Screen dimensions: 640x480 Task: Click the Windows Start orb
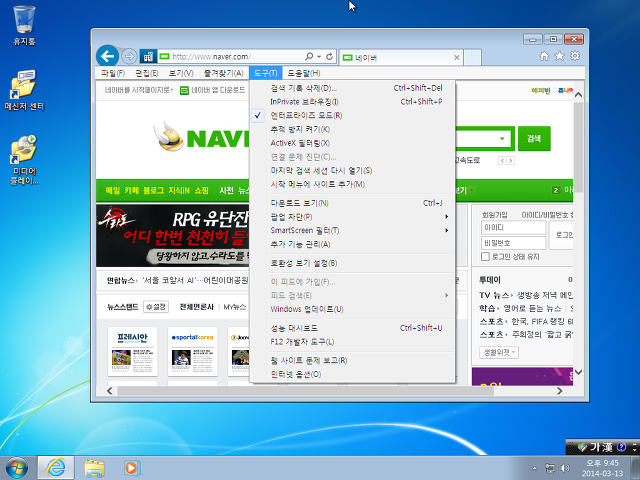pos(17,468)
